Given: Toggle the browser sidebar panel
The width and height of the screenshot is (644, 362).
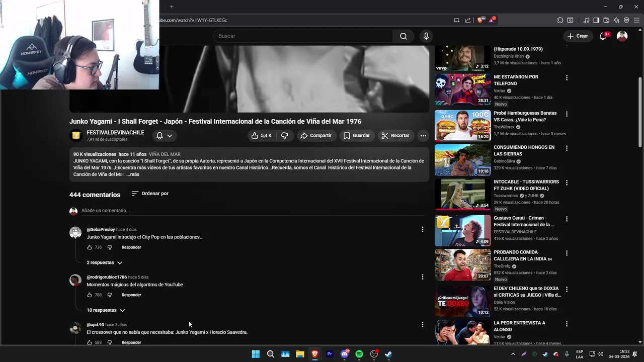Looking at the screenshot, I should coord(596,20).
